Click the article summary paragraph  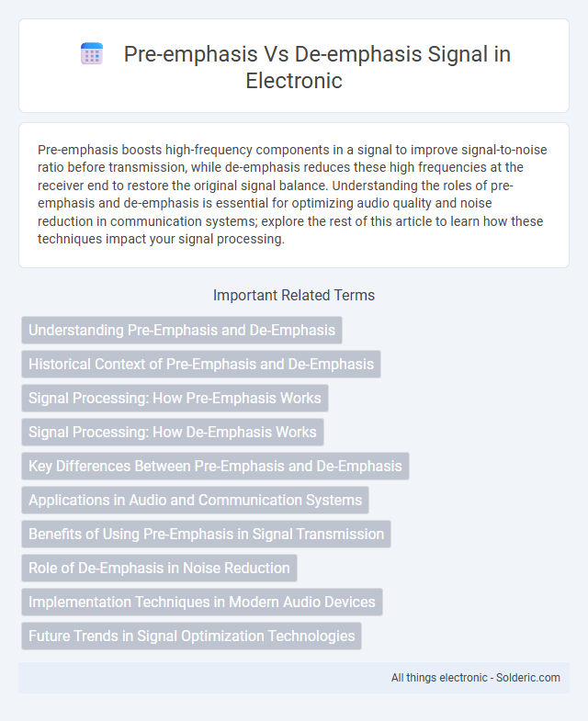[294, 195]
